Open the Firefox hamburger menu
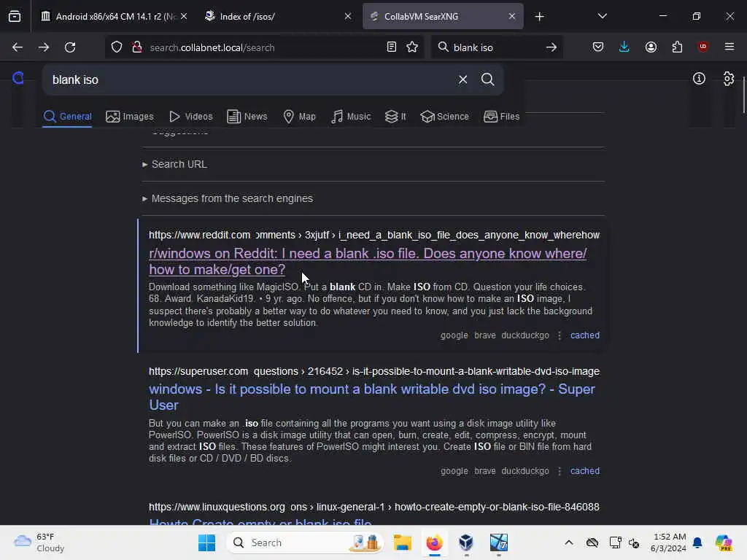This screenshot has width=747, height=560. [x=729, y=47]
